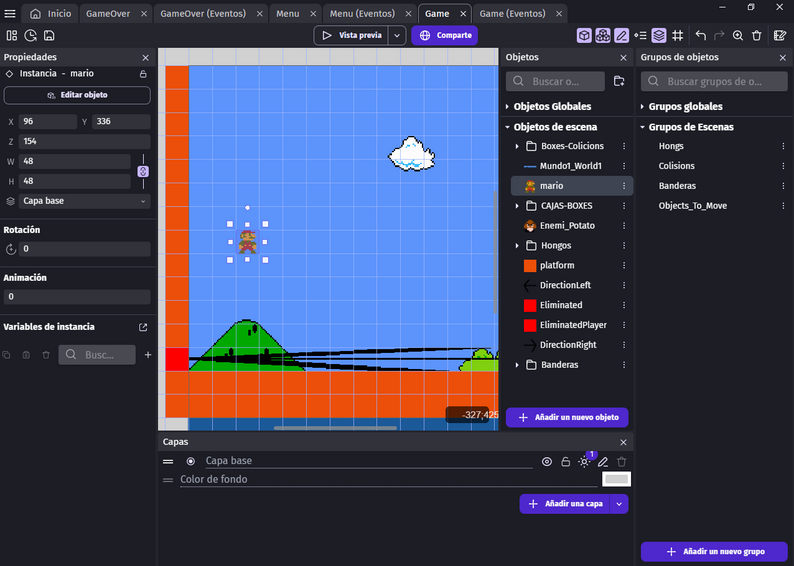Collapse Objetos de escena section
The image size is (794, 566).
coord(507,127)
